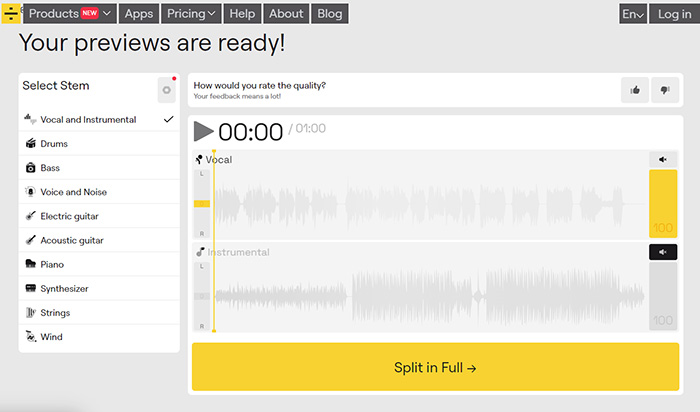Screen dimensions: 700x412
Task: Click the 01:00 total duration text
Action: pos(310,129)
